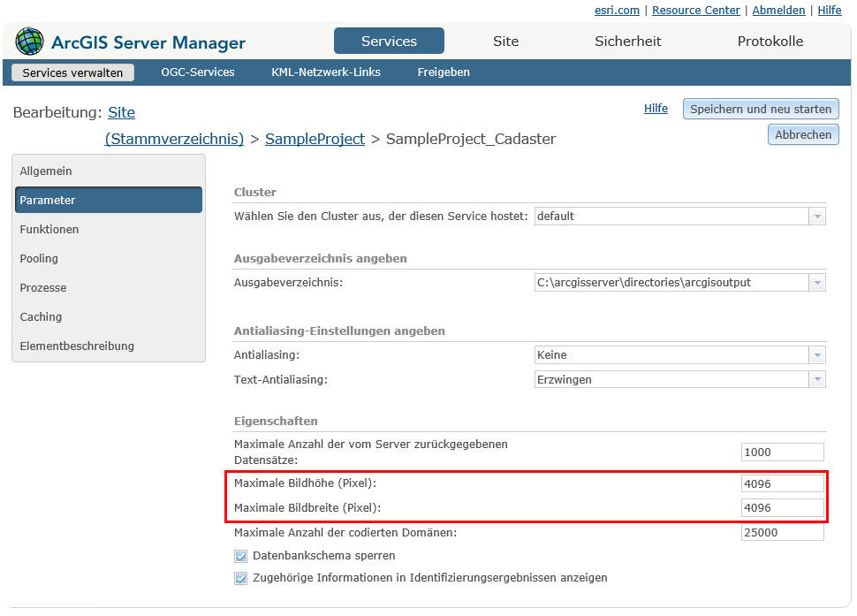Screen dimensions: 857x616
Task: Click the SampleProject breadcrumb link
Action: click(x=315, y=139)
